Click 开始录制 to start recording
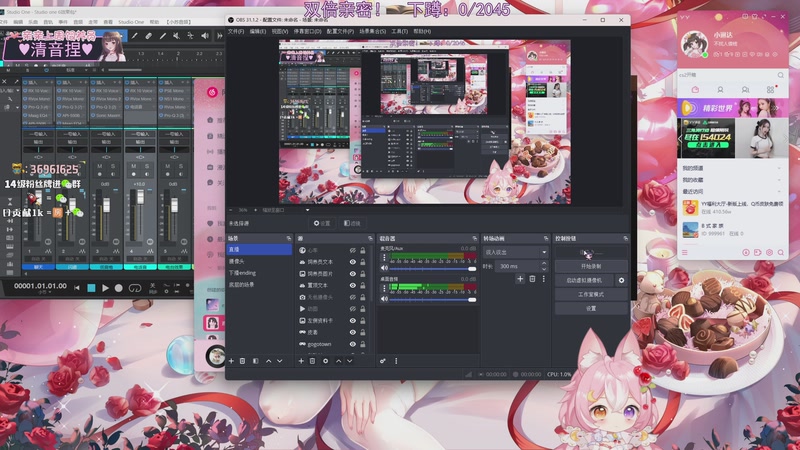The height and width of the screenshot is (450, 800). (x=591, y=266)
